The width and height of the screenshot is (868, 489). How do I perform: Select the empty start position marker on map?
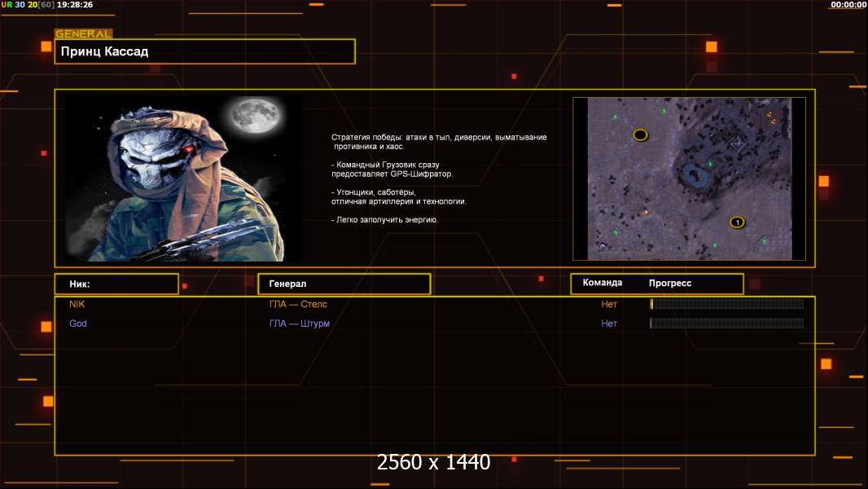[641, 134]
